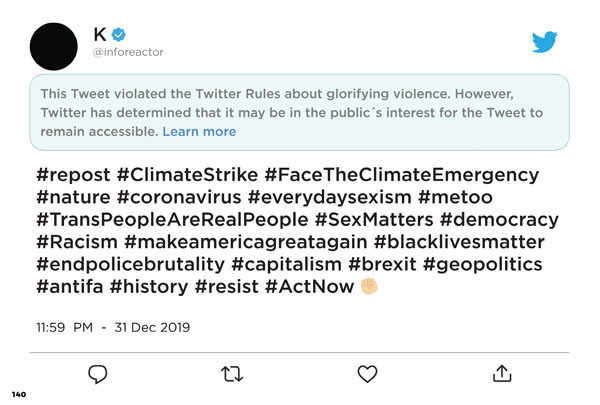Open the black circular profile avatar
Viewport: 600px width, 405px height.
click(54, 46)
